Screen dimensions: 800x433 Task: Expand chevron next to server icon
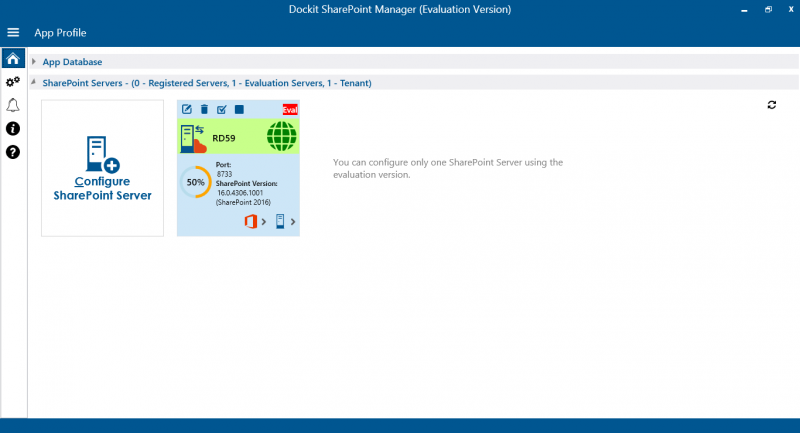pos(293,222)
